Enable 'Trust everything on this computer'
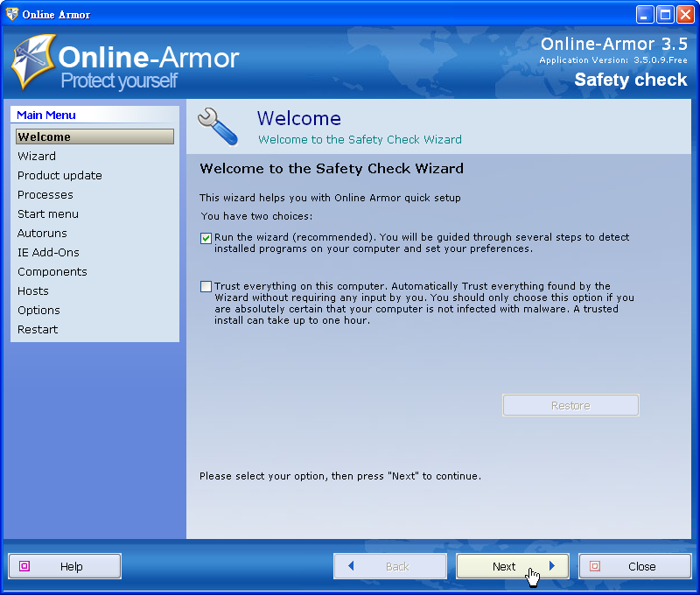The height and width of the screenshot is (595, 700). click(x=206, y=286)
